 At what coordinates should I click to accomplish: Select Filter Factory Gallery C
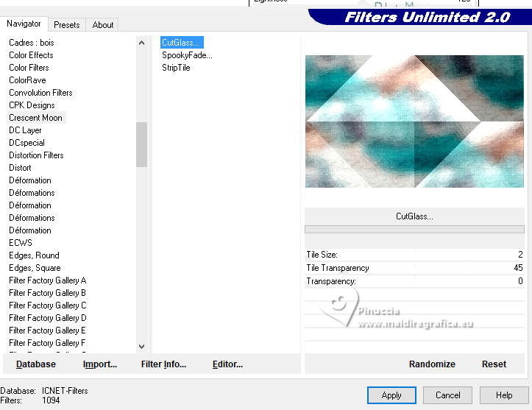point(48,305)
